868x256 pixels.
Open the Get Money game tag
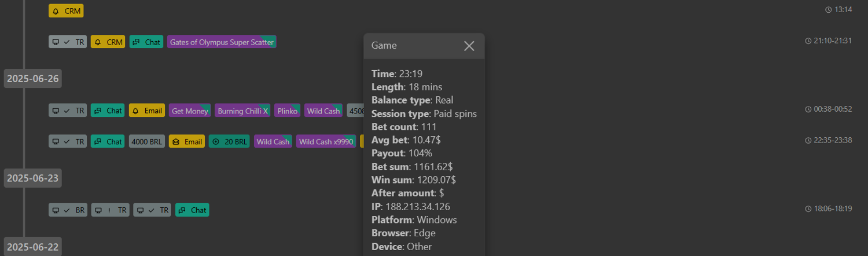click(190, 111)
